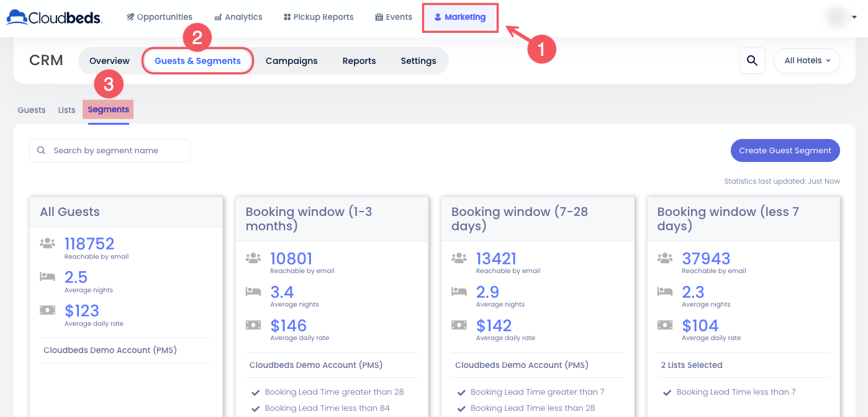Viewport: 868px width, 417px height.
Task: Open the Analytics page
Action: coord(238,17)
